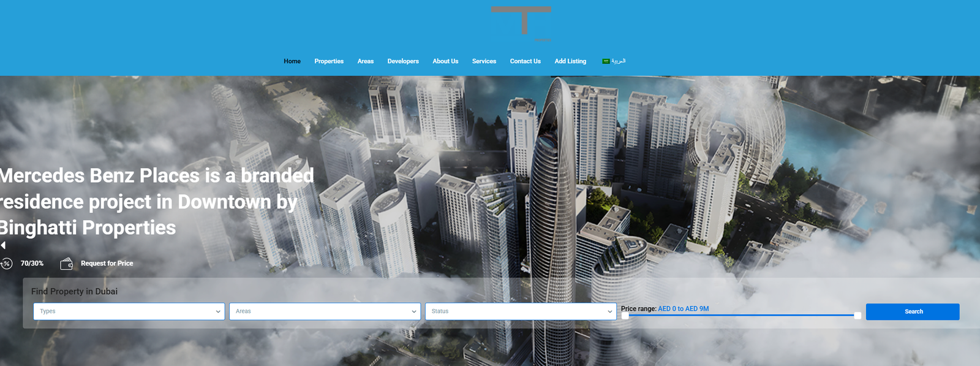Open the Developers page
Image resolution: width=980 pixels, height=366 pixels.
(403, 61)
